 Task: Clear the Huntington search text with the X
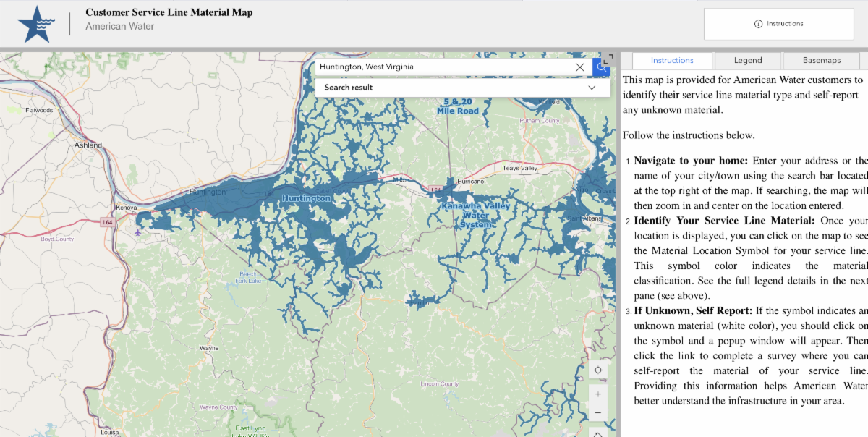(580, 67)
